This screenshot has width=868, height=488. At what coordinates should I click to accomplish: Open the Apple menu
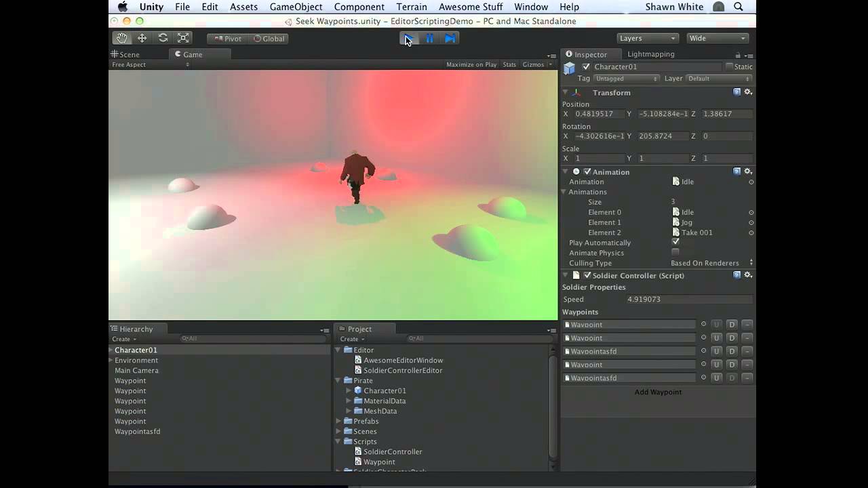(122, 7)
